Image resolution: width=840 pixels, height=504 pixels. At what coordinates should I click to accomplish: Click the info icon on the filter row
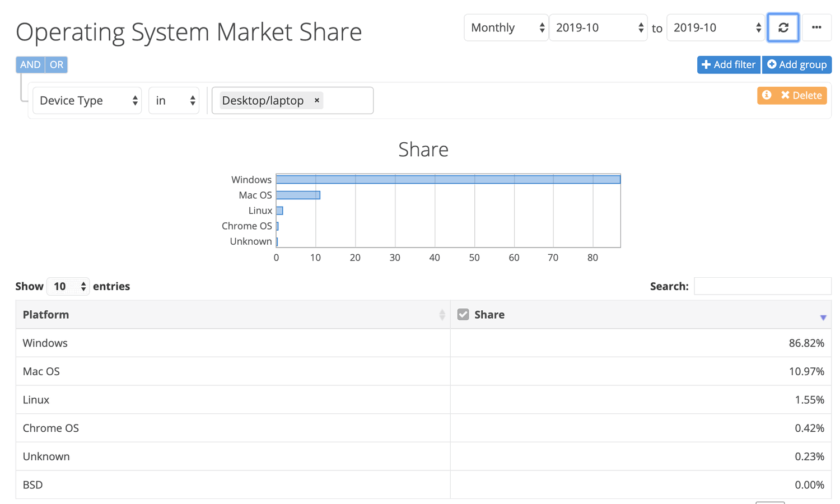767,95
